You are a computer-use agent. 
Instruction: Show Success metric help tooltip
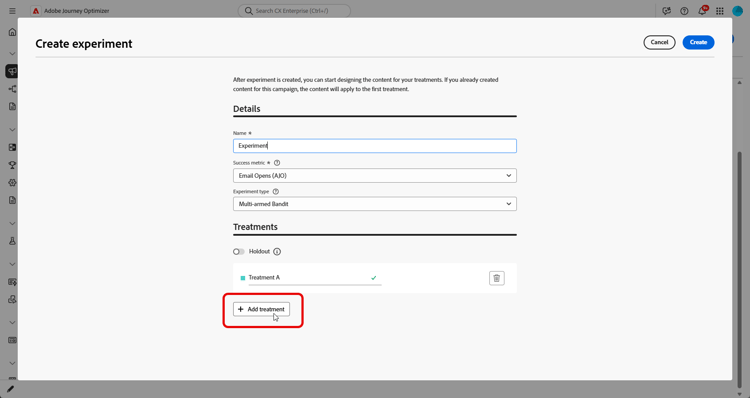tap(277, 163)
